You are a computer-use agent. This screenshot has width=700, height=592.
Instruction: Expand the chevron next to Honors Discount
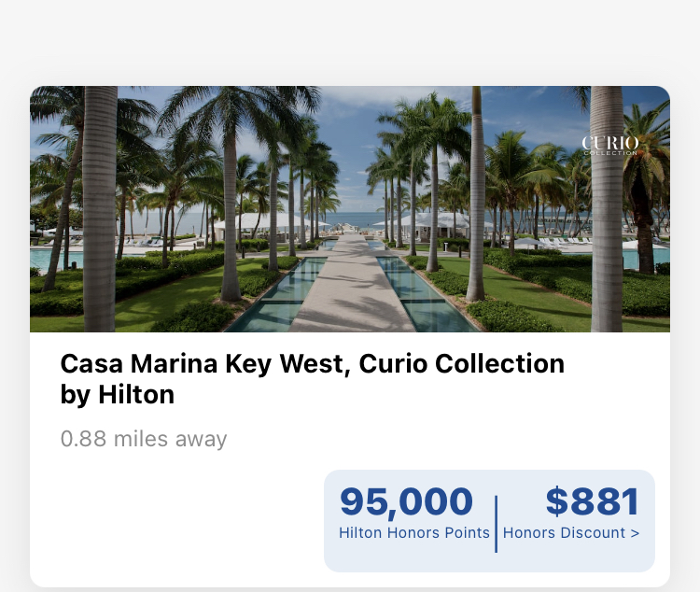point(636,533)
